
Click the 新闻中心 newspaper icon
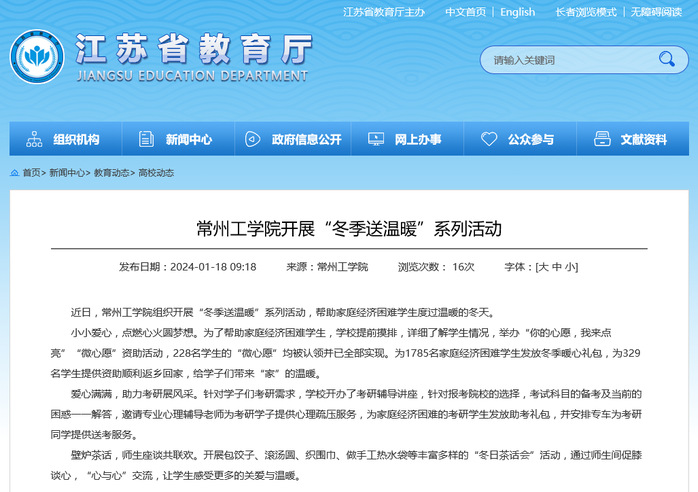(x=147, y=139)
